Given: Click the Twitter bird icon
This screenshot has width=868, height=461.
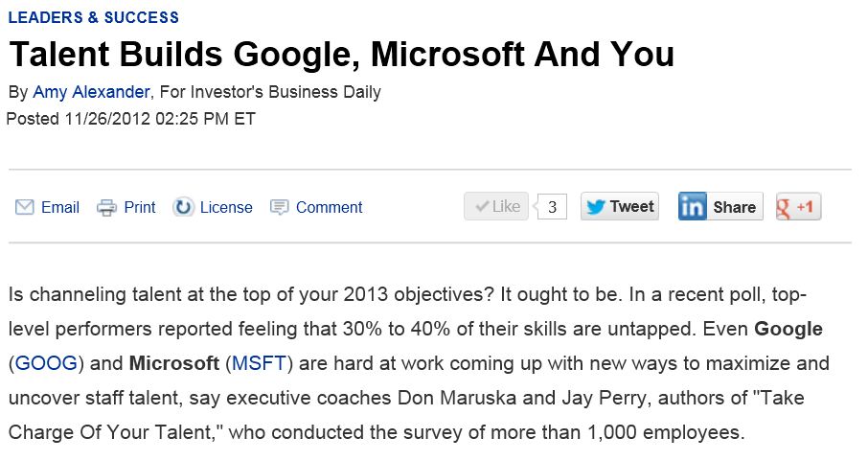Looking at the screenshot, I should click(596, 207).
